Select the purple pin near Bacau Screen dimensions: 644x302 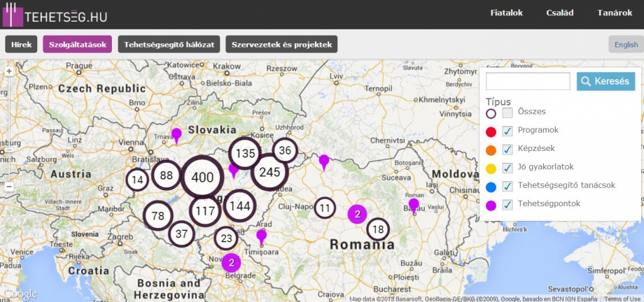(414, 206)
